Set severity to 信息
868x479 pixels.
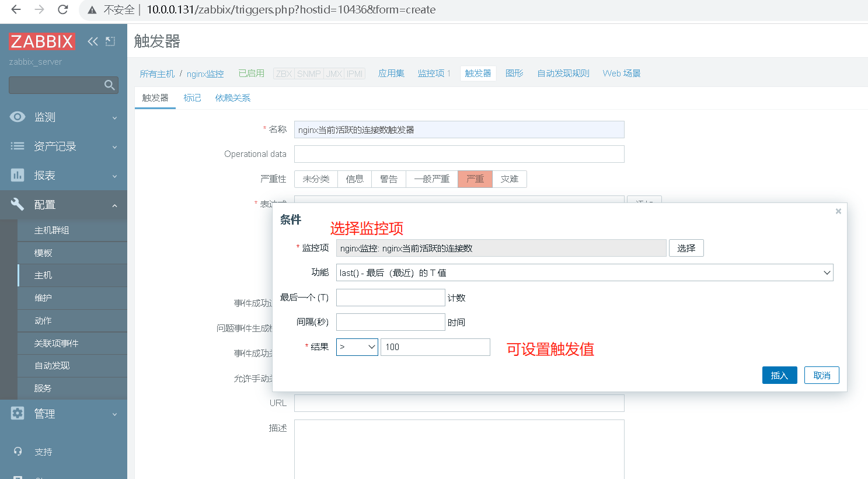click(x=354, y=179)
